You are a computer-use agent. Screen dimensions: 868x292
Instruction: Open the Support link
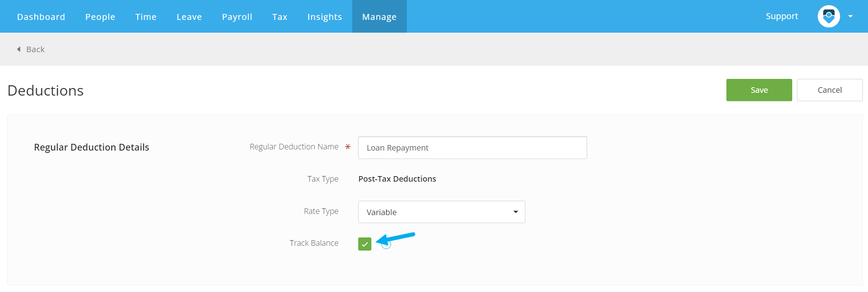point(782,16)
